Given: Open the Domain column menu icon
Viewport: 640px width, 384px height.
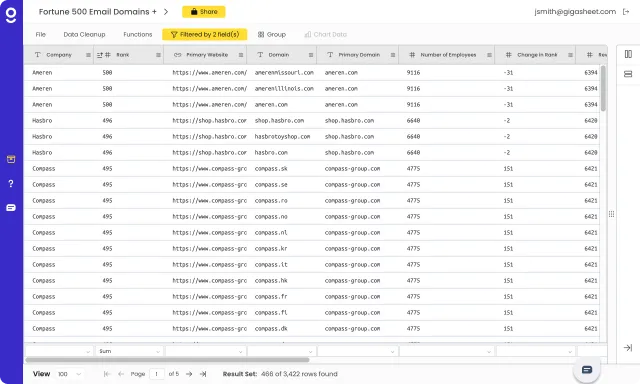Looking at the screenshot, I should [311, 55].
